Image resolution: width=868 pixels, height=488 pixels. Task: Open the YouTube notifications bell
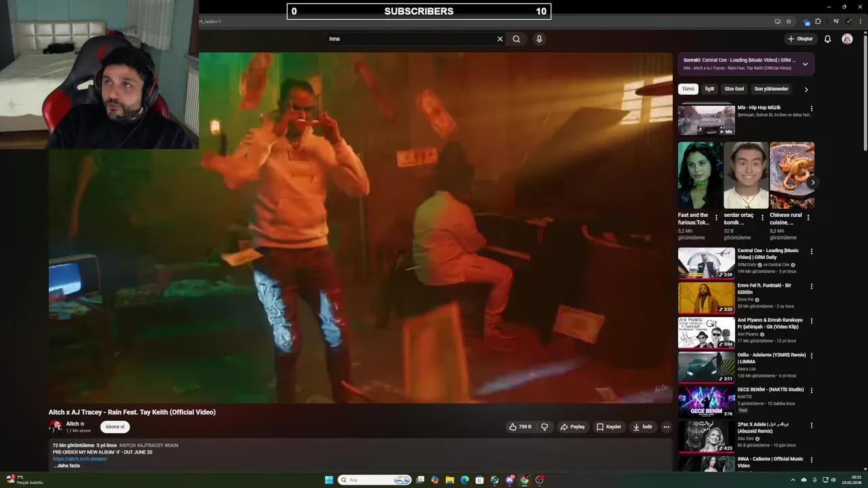coord(827,39)
